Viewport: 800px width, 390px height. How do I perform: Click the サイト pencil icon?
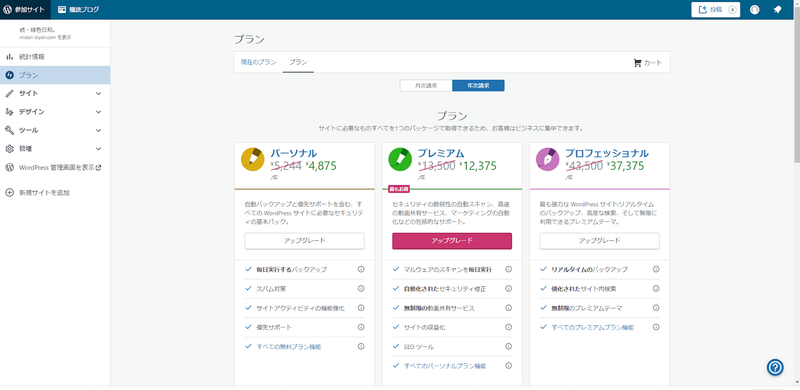click(x=9, y=93)
